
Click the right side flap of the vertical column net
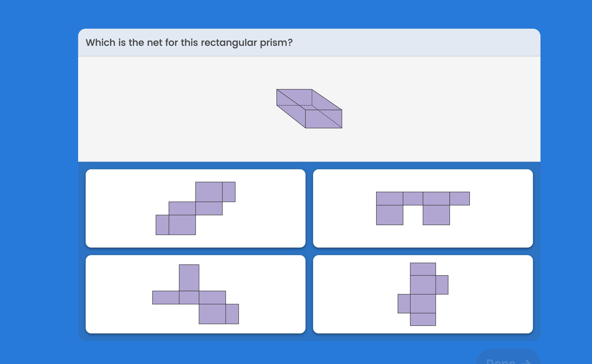[x=442, y=285]
